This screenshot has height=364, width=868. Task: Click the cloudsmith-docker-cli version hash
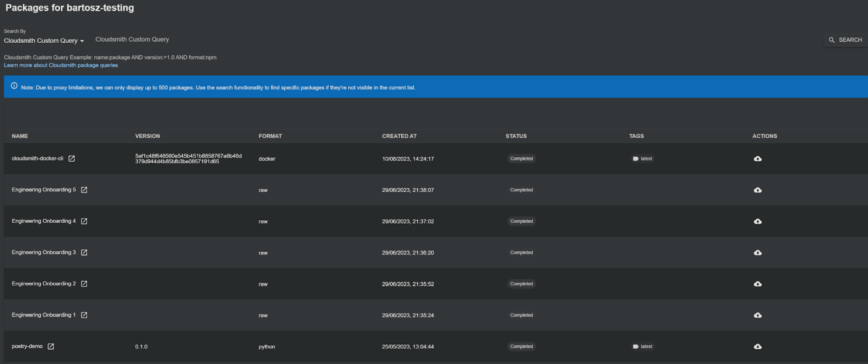pyautogui.click(x=188, y=158)
